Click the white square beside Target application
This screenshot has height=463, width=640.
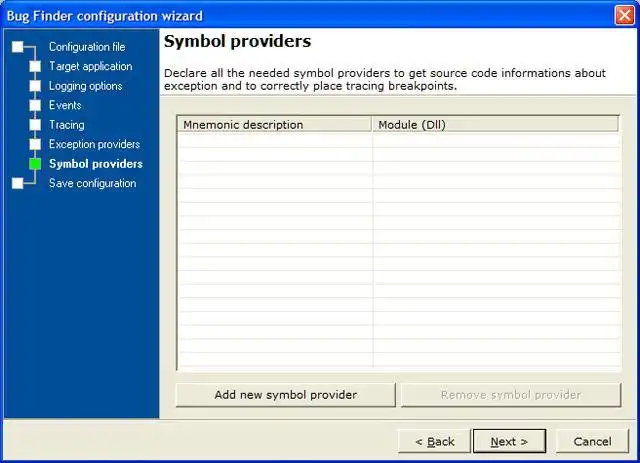coord(35,66)
